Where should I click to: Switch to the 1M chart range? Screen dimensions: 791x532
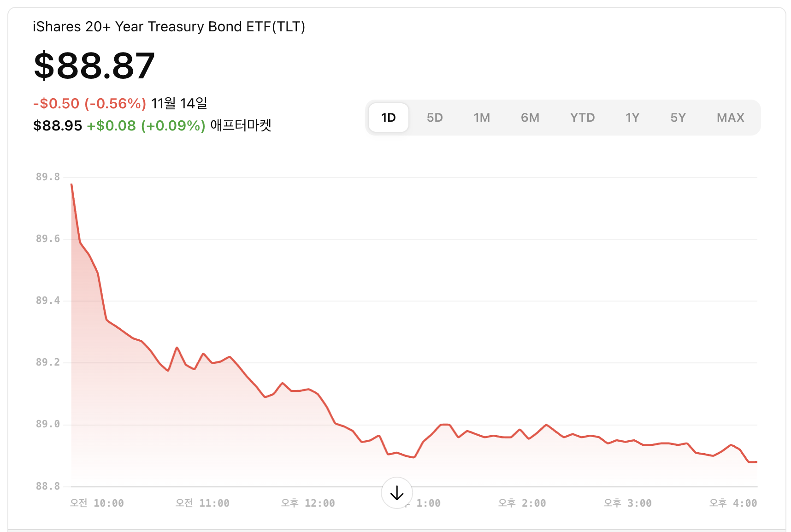482,118
